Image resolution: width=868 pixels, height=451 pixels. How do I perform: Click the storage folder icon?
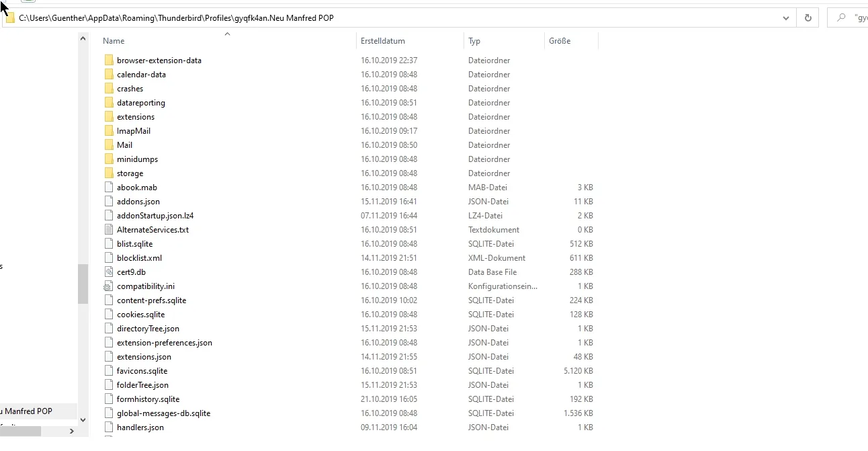click(x=109, y=173)
